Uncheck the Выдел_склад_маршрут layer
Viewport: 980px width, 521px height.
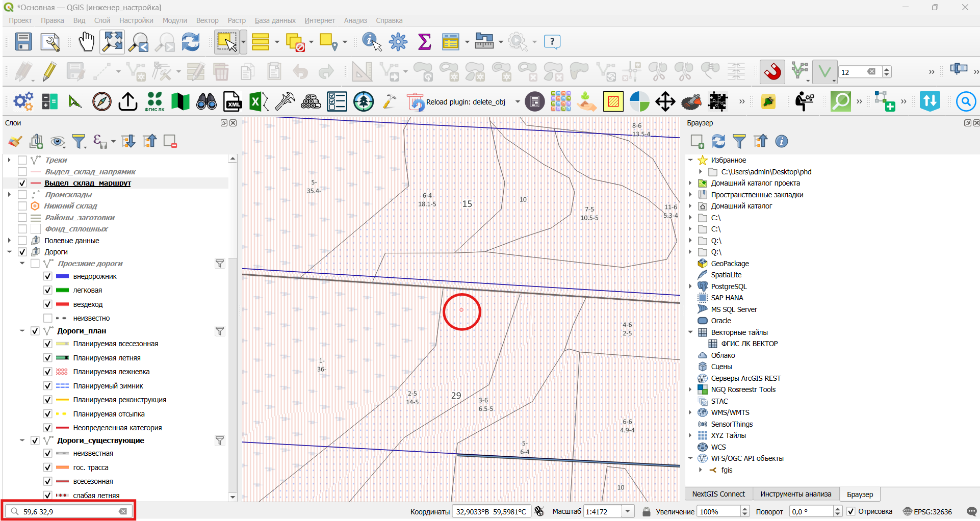tap(22, 183)
